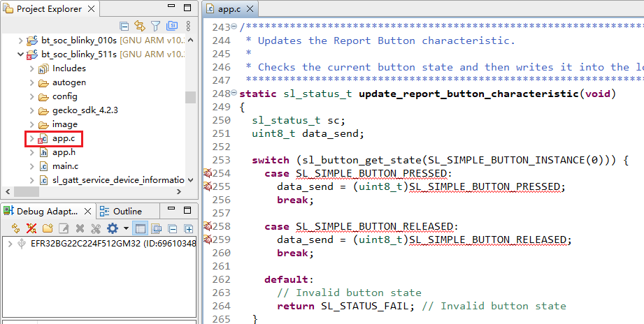Click the disconnect adapters red X icon
This screenshot has height=324, width=644.
click(x=31, y=228)
